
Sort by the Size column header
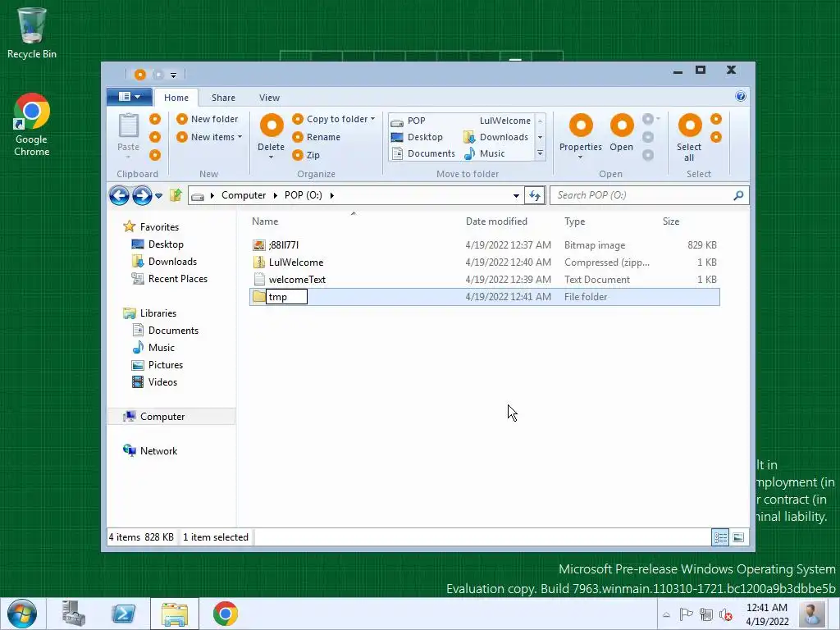671,221
